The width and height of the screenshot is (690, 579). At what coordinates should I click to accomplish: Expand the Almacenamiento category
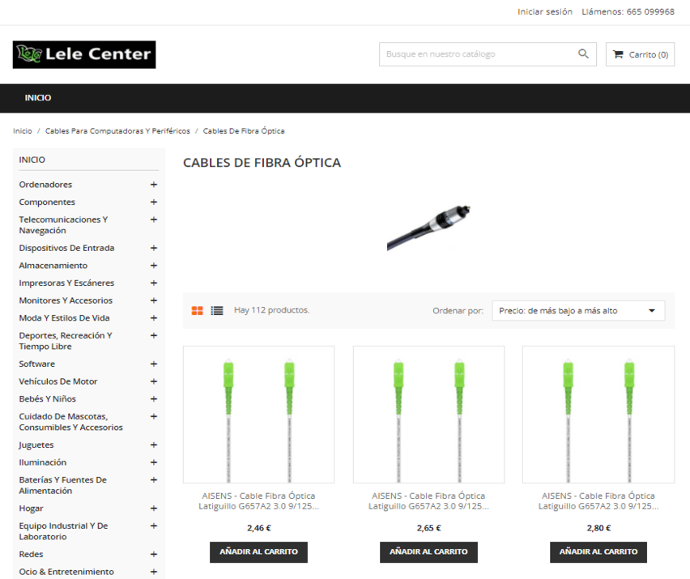click(x=154, y=265)
